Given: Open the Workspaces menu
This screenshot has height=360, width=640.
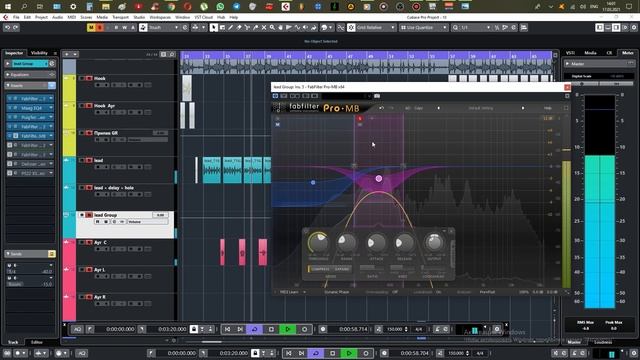Looking at the screenshot, I should pos(160,17).
